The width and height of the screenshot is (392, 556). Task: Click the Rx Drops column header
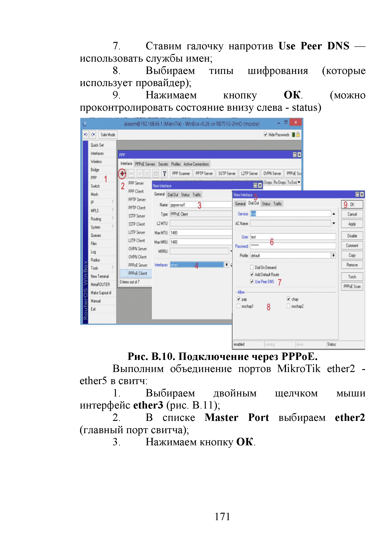(x=280, y=182)
